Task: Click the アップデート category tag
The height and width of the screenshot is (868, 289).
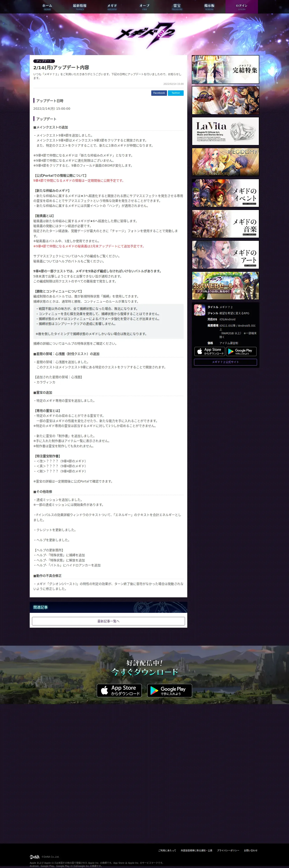Action: click(x=44, y=61)
